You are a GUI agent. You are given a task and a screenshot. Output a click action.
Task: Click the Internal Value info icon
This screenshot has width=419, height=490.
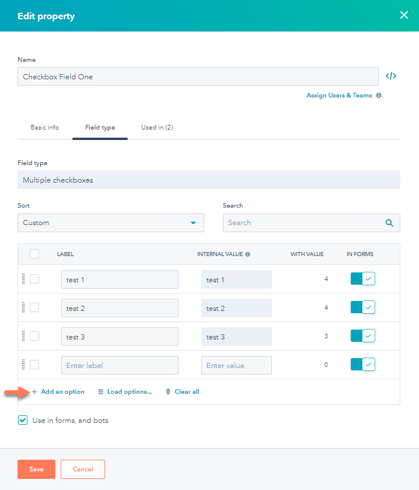point(248,254)
